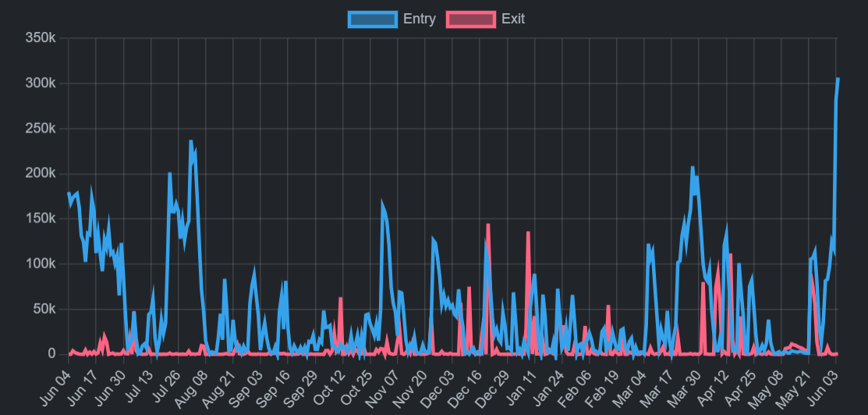Click the pink Exit legend color box
Image resolution: width=868 pixels, height=415 pixels.
pyautogui.click(x=471, y=20)
